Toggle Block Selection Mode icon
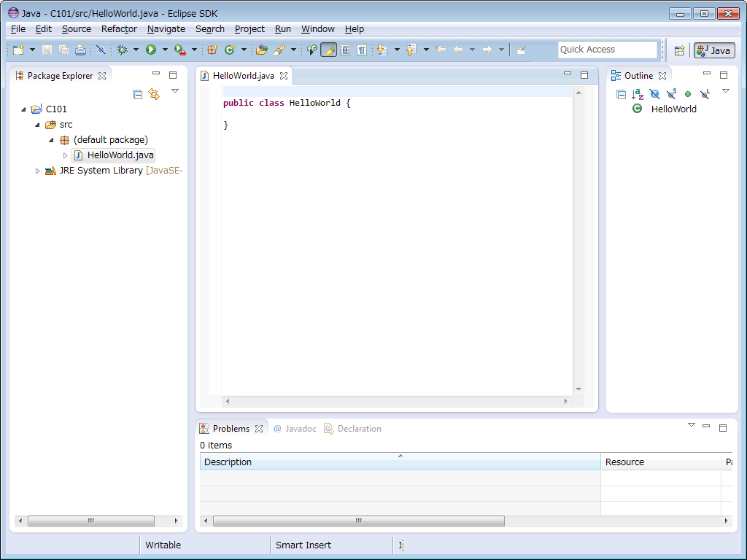747x560 pixels. pos(345,50)
